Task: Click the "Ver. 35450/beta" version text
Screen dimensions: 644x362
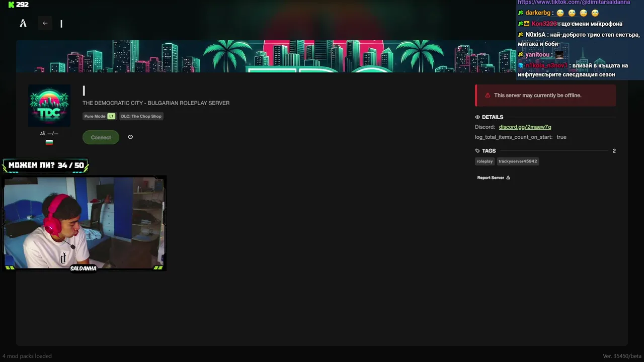Action: click(x=622, y=356)
